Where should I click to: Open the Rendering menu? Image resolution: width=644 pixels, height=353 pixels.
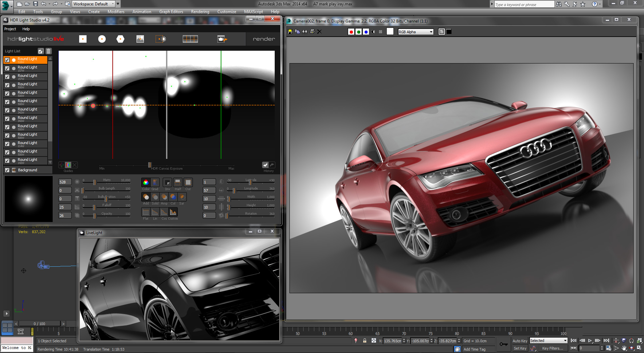[x=200, y=11]
